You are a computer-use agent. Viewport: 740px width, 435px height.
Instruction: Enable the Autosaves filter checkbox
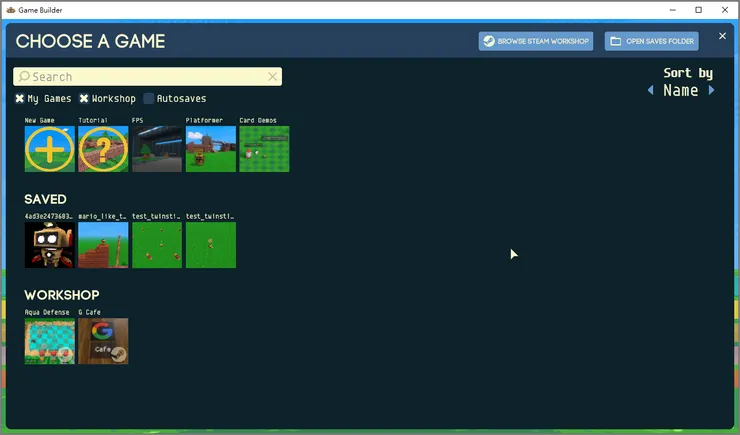pyautogui.click(x=149, y=99)
